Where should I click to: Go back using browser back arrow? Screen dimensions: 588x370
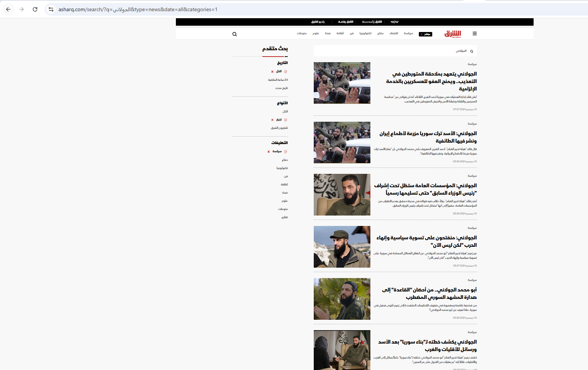click(8, 9)
